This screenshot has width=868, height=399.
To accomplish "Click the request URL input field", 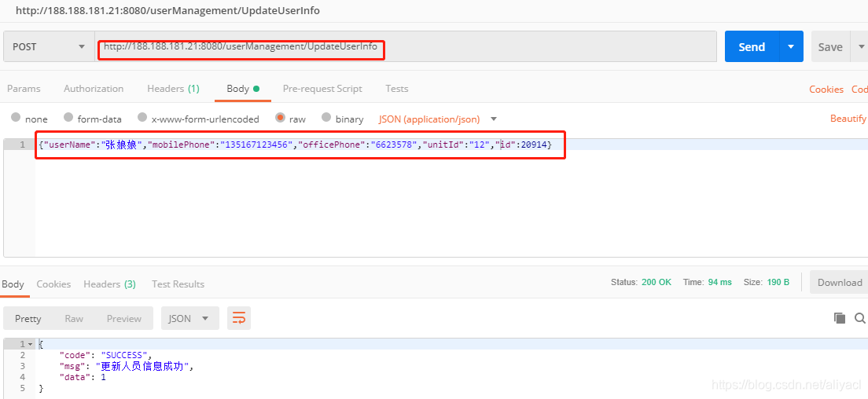I will (x=405, y=46).
